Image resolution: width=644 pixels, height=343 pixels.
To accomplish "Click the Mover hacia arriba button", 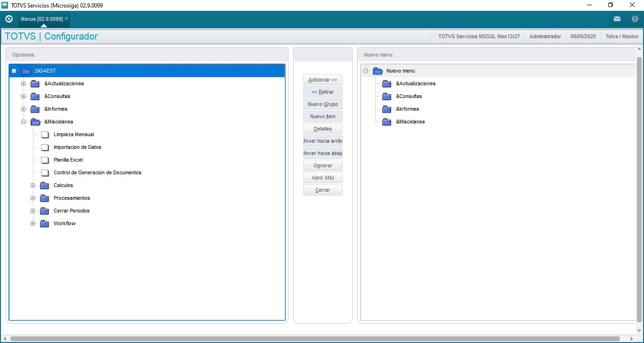I will (323, 141).
